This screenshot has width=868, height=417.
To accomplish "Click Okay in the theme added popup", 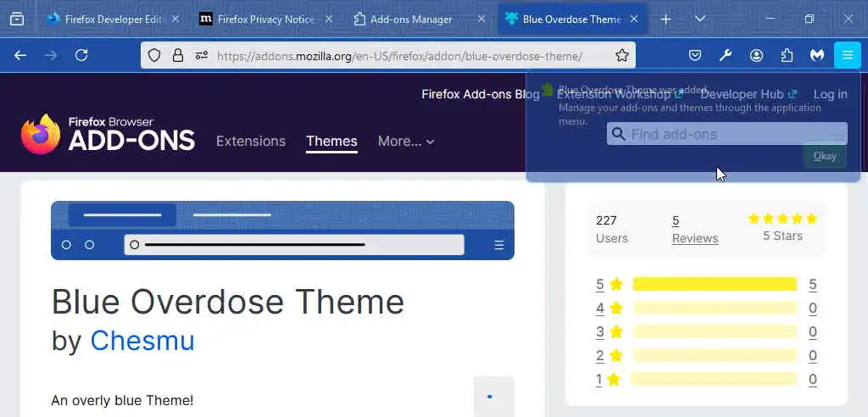I will (x=825, y=156).
